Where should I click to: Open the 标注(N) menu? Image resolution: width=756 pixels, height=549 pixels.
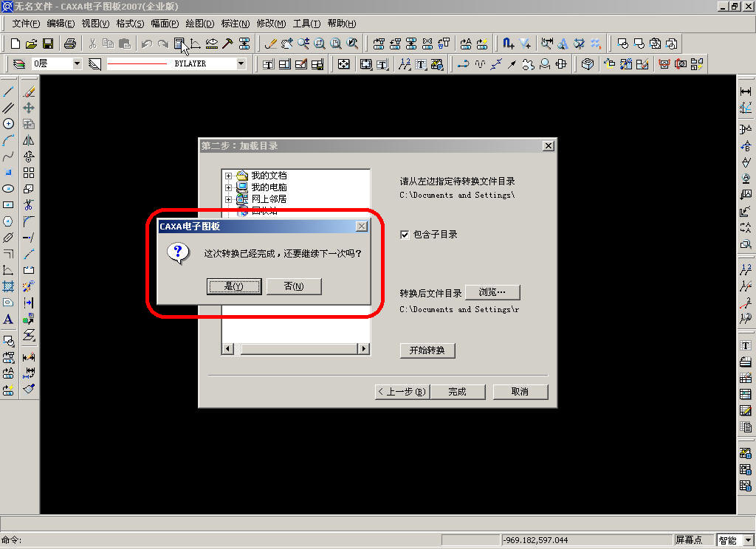click(x=236, y=24)
